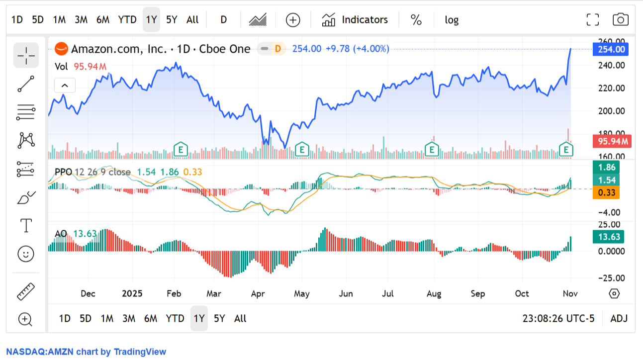Viewport: 643px width, 364px height.
Task: Switch to the YTD timeframe tab
Action: [x=127, y=19]
